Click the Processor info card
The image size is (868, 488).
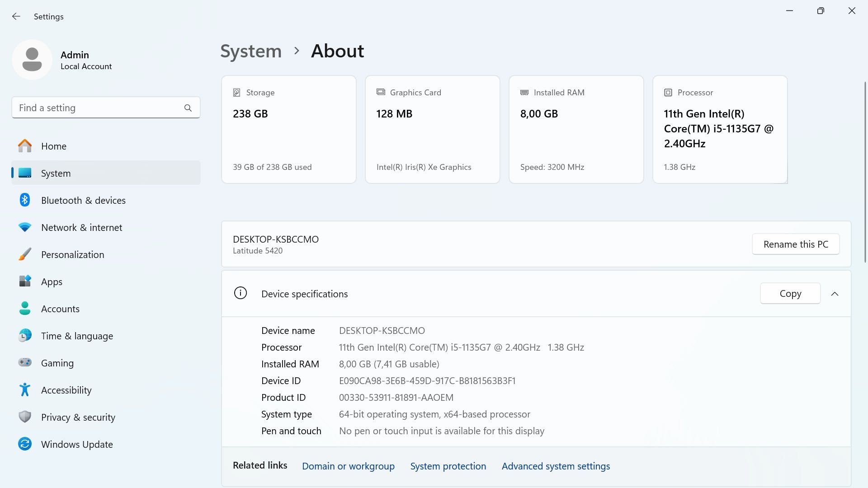coord(720,129)
